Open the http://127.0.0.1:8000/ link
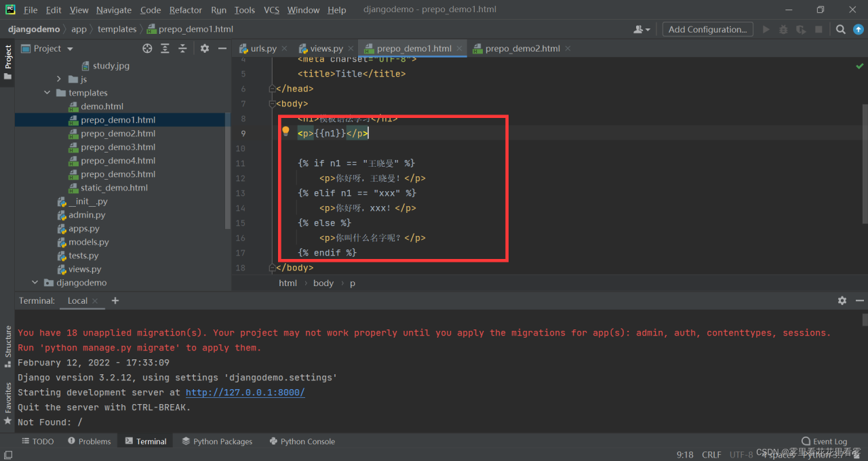The image size is (868, 461). (245, 393)
